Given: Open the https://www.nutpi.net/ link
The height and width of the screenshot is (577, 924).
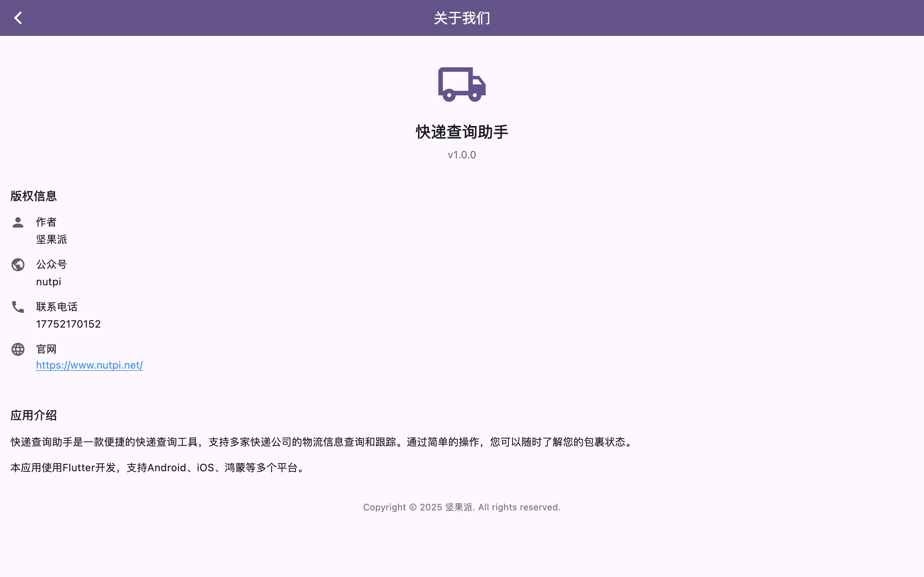Looking at the screenshot, I should point(89,365).
